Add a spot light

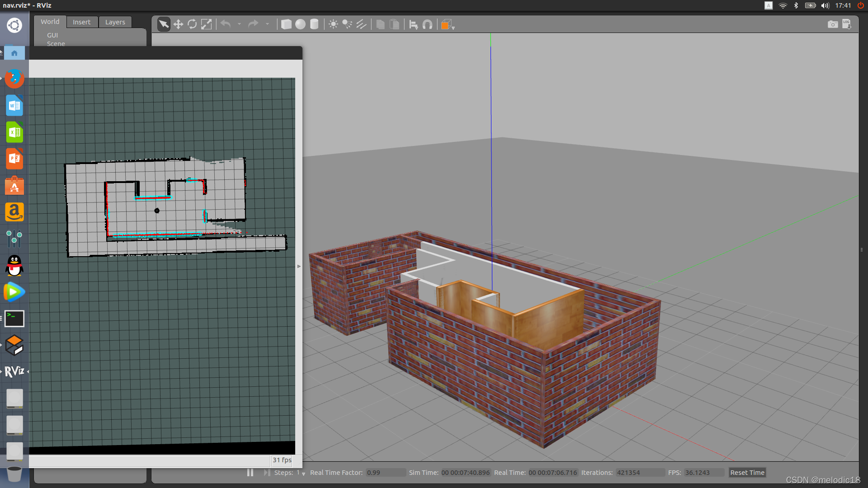347,24
